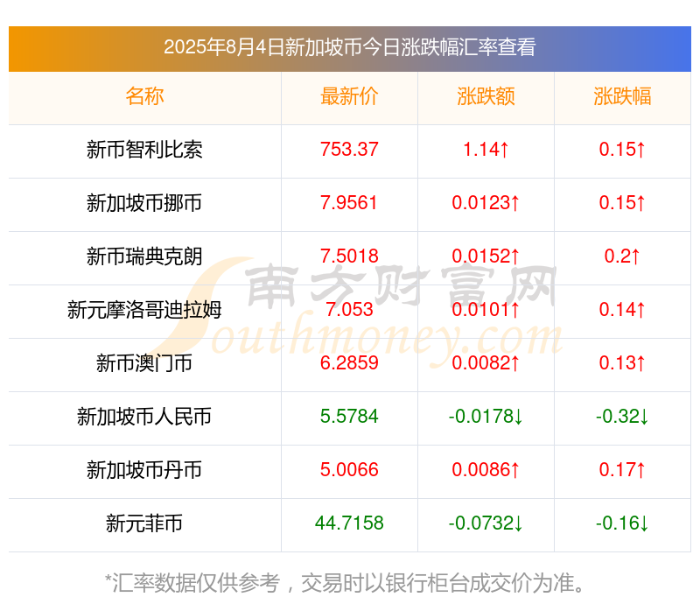The height and width of the screenshot is (611, 700).
Task: Click the percentage value '-0.16↓'
Action: [622, 523]
